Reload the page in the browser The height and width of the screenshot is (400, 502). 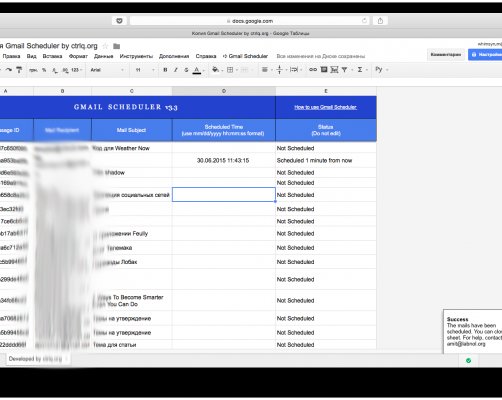point(364,21)
